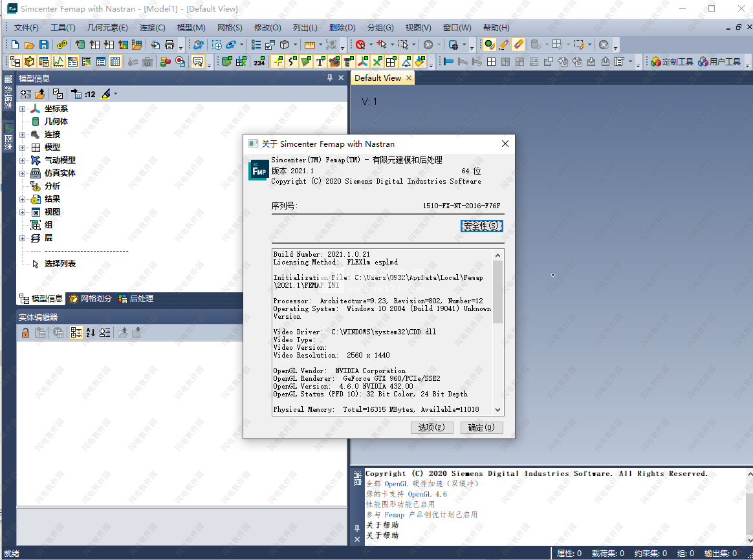
Task: Click the expand-all tree icon in model info
Action: tap(25, 94)
